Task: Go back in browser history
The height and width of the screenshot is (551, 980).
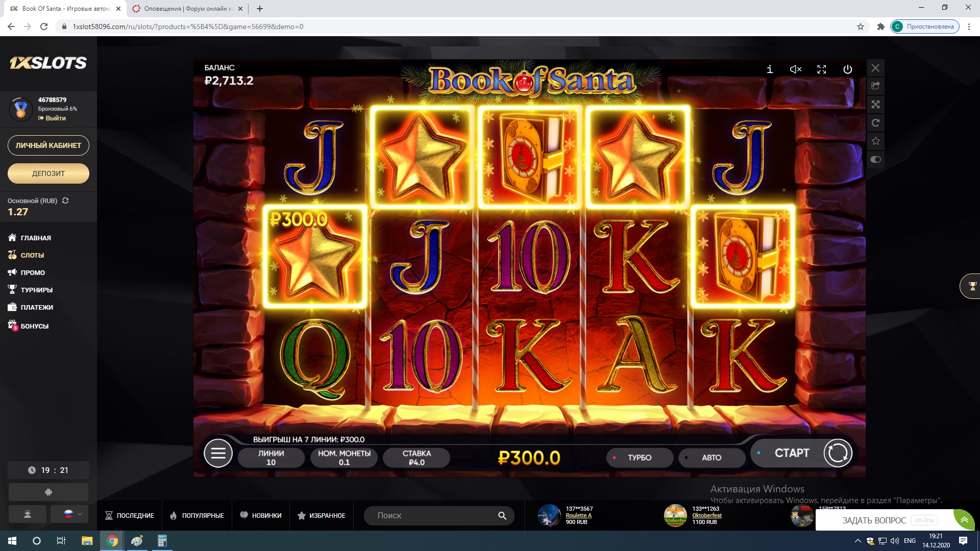Action: [11, 27]
